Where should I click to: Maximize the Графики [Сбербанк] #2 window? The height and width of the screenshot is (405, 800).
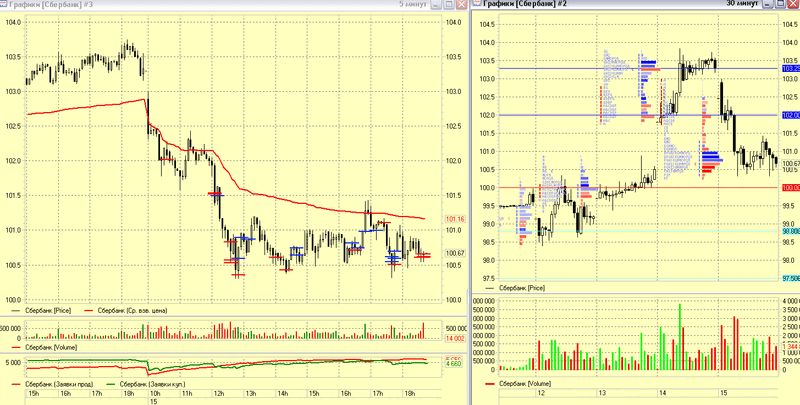781,4
